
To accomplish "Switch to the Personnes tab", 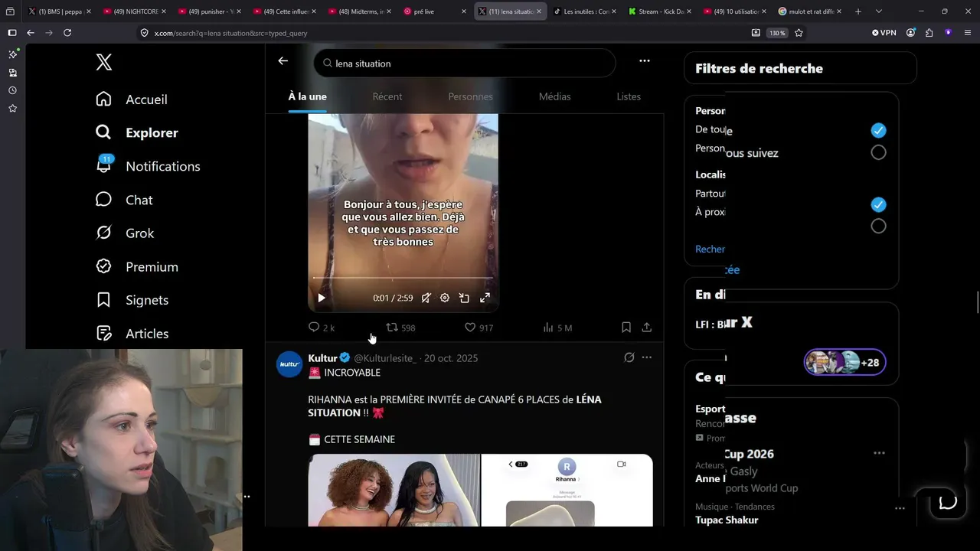I will pyautogui.click(x=470, y=96).
